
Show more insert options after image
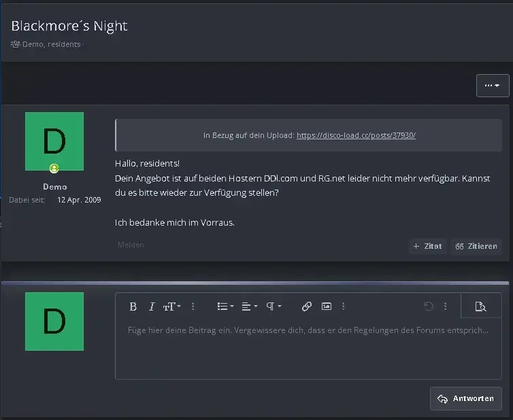click(343, 307)
